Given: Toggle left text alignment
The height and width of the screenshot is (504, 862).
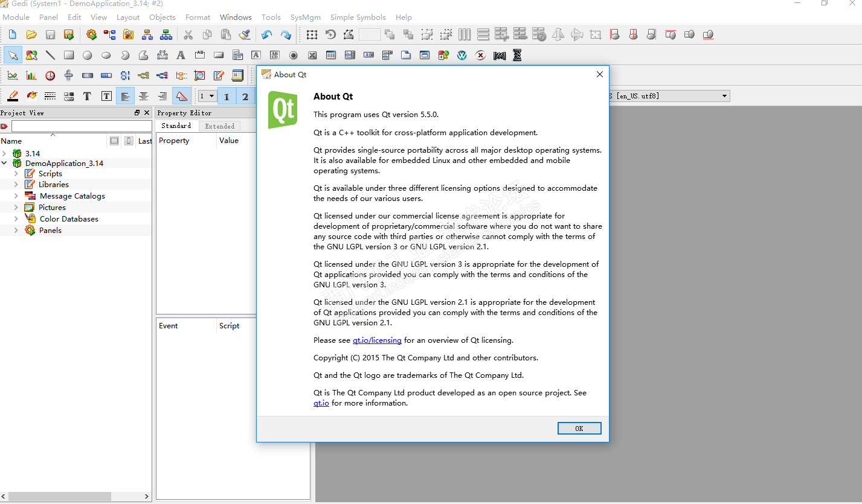Looking at the screenshot, I should (x=125, y=96).
